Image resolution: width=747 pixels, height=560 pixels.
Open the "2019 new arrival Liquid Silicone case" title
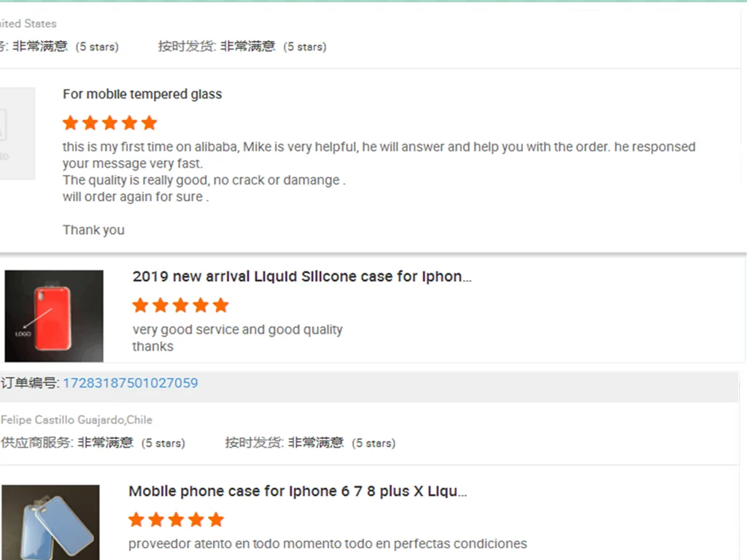point(302,276)
